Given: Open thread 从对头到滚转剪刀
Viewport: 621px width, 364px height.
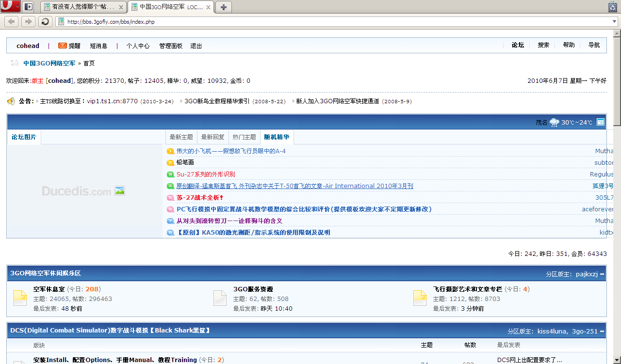Looking at the screenshot, I should [x=229, y=221].
